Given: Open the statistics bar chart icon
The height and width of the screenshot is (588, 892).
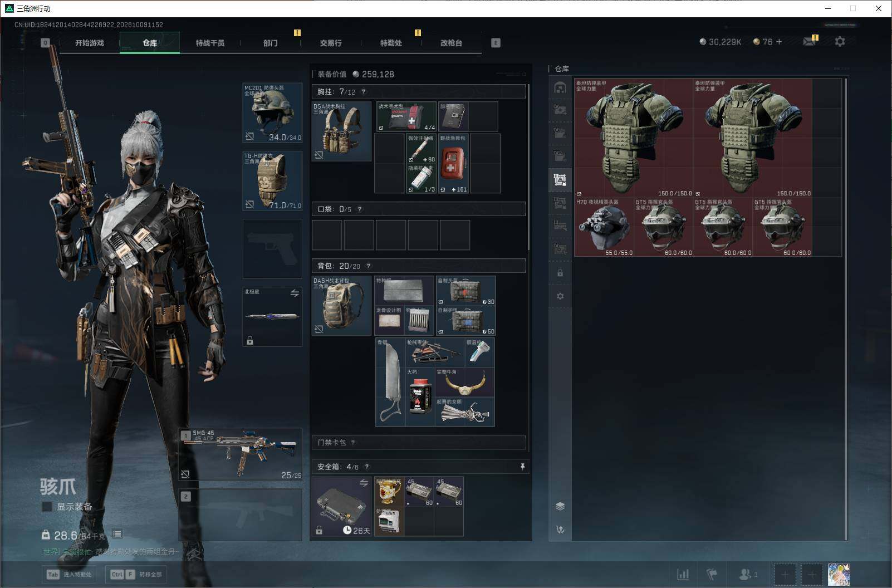Looking at the screenshot, I should 683,574.
